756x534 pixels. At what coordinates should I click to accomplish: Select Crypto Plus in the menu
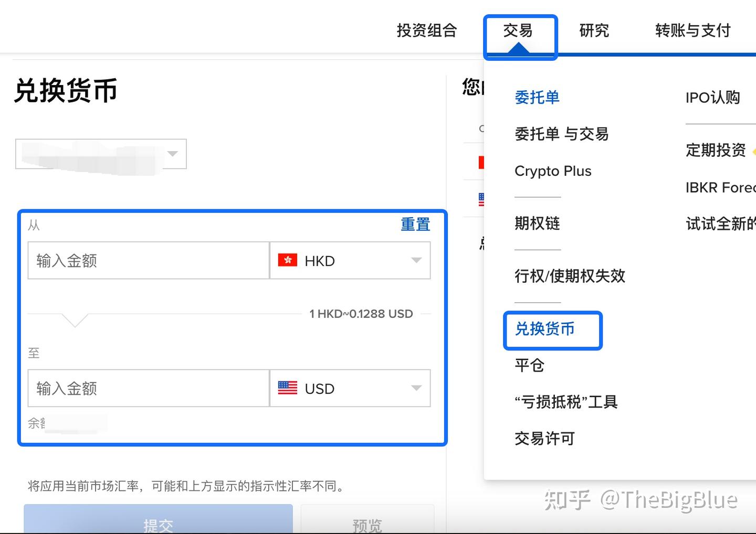click(553, 170)
